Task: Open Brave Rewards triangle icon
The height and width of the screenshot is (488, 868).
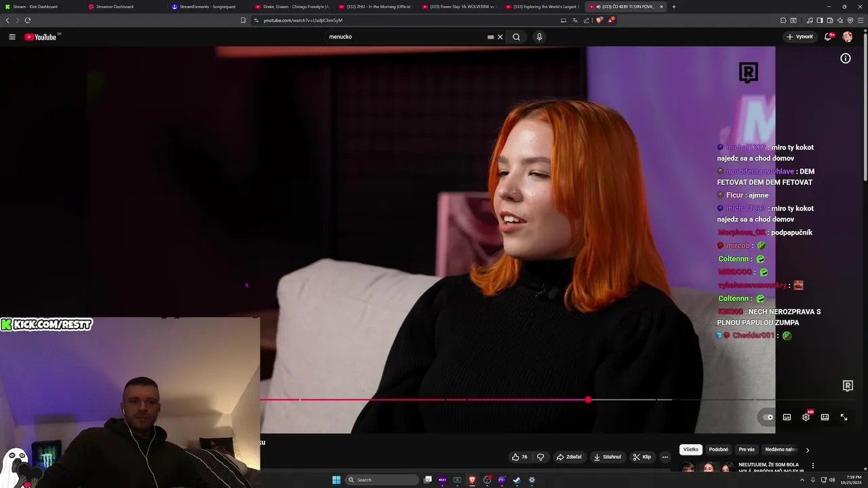Action: tap(610, 20)
